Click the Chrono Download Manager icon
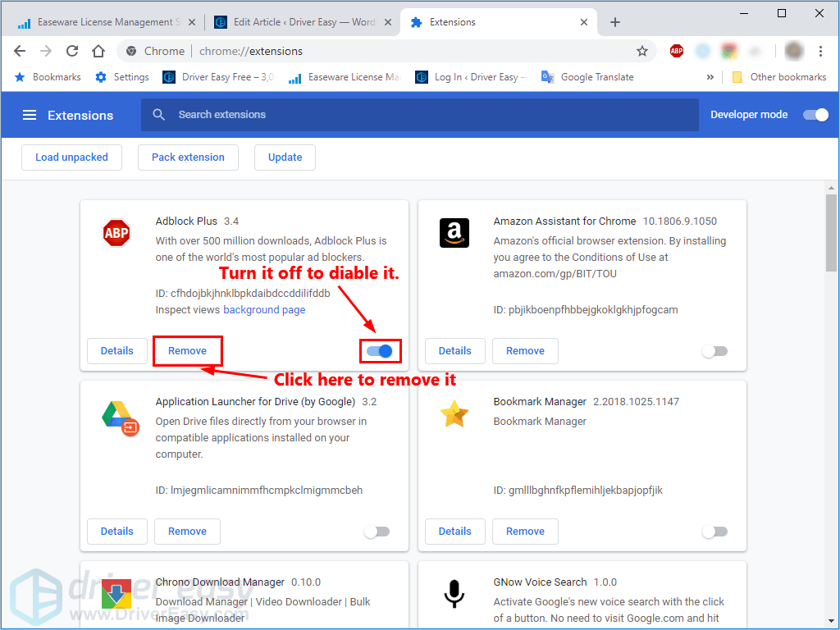This screenshot has height=630, width=840. click(116, 591)
